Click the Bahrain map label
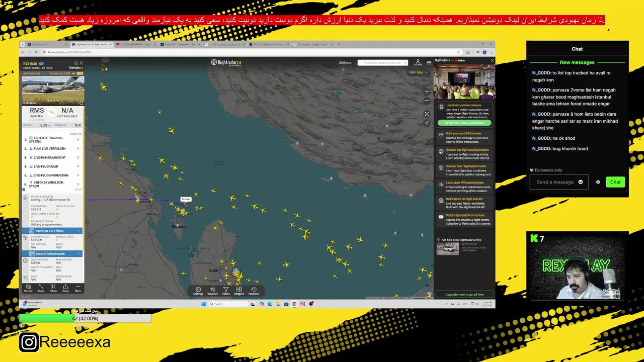The width and height of the screenshot is (644, 362). tap(179, 227)
